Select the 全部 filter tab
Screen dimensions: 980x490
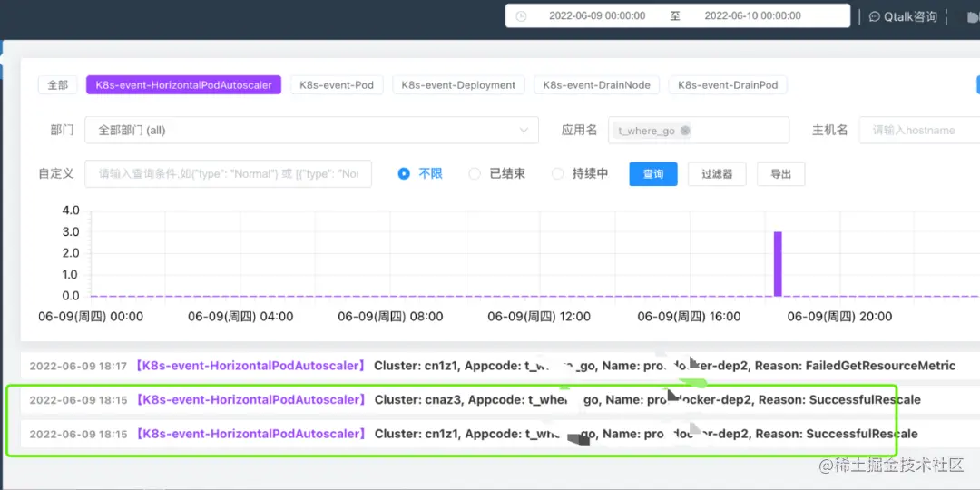click(x=57, y=85)
